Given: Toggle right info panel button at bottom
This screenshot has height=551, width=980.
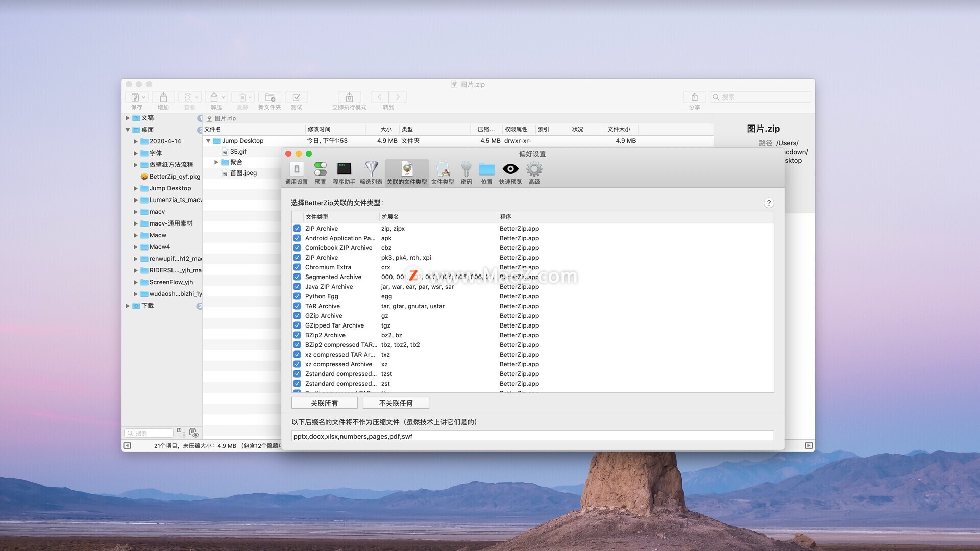Looking at the screenshot, I should (x=809, y=446).
